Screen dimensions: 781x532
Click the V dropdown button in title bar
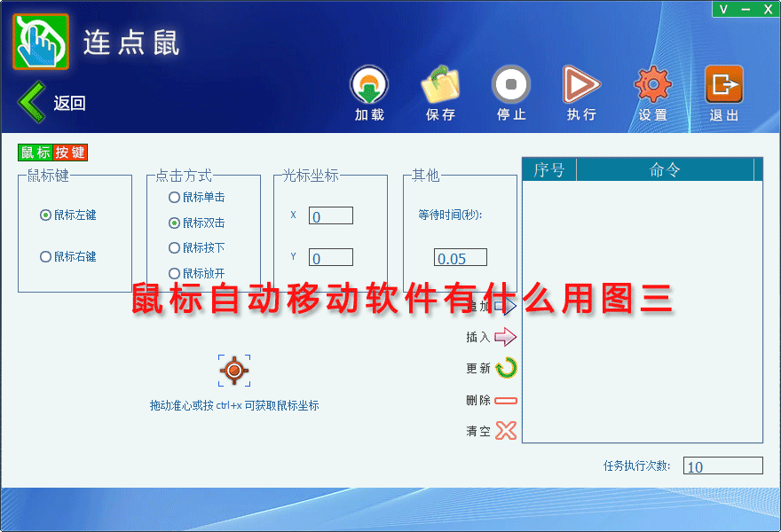(723, 9)
